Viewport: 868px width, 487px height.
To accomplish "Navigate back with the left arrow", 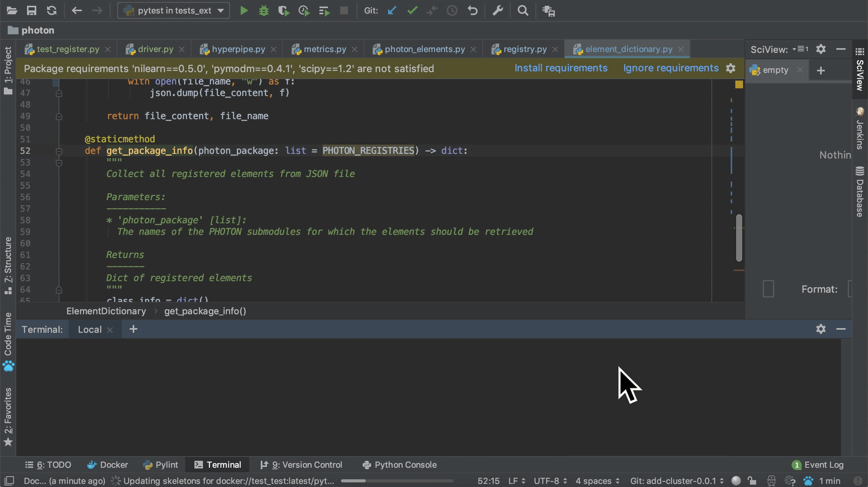I will tap(77, 10).
